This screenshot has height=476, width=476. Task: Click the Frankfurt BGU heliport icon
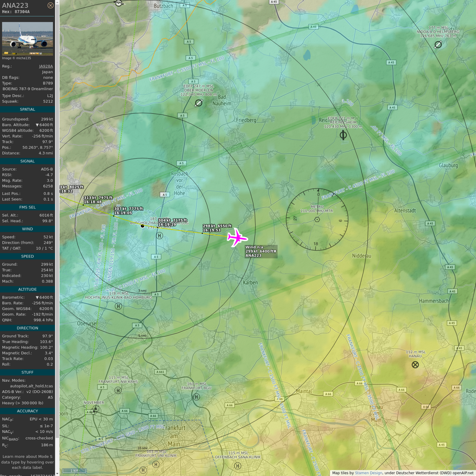click(196, 397)
